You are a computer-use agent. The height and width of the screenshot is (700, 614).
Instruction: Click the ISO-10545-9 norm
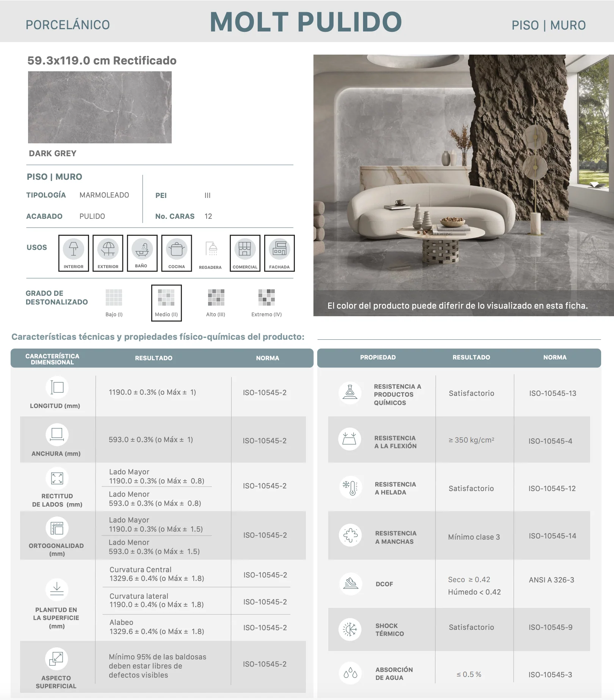tap(551, 627)
